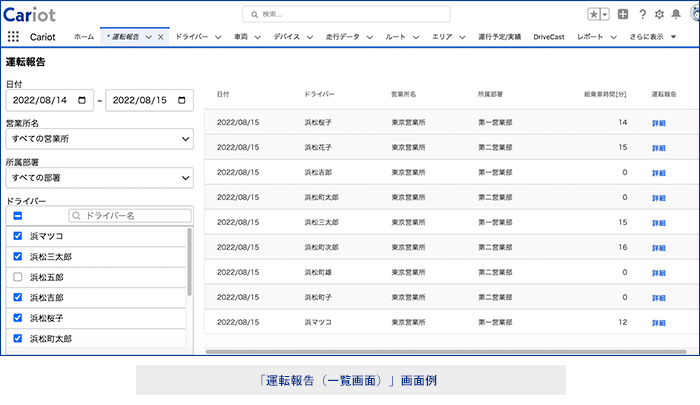Open the DriveCast tab

(x=548, y=36)
